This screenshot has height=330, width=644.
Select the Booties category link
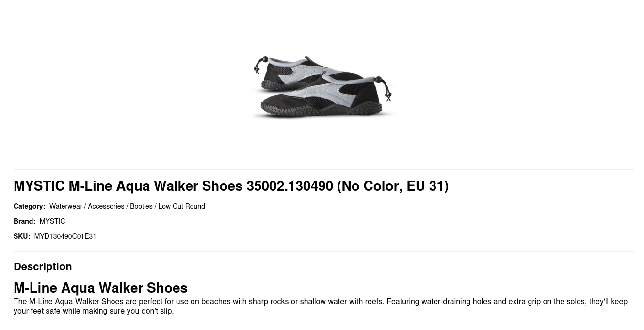[141, 206]
